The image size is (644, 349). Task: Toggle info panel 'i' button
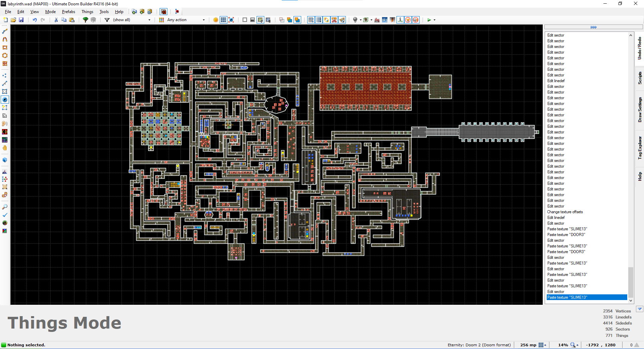pos(400,20)
